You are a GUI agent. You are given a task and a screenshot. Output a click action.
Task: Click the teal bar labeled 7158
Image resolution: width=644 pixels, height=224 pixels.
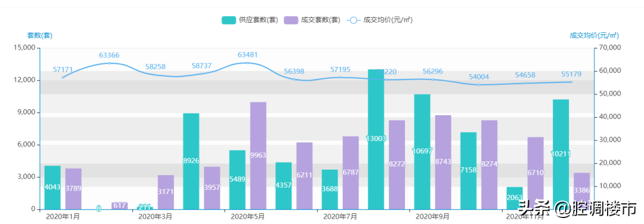pyautogui.click(x=468, y=170)
